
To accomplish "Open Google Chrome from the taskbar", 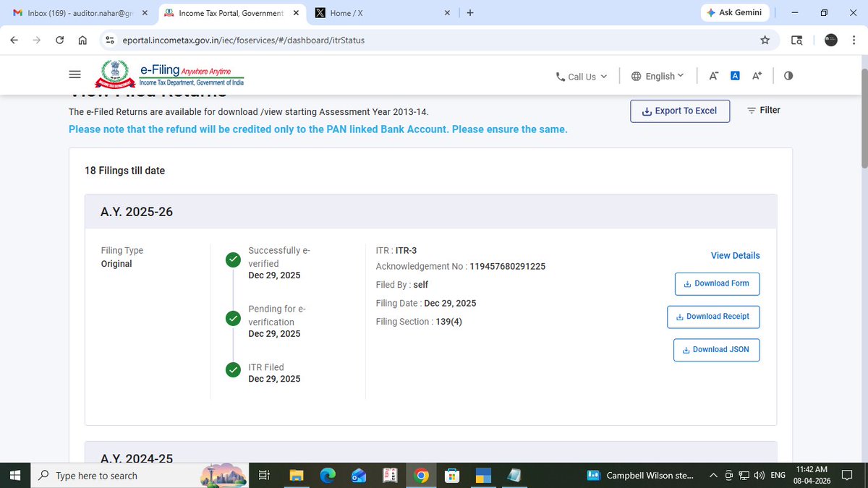I will pos(422,476).
